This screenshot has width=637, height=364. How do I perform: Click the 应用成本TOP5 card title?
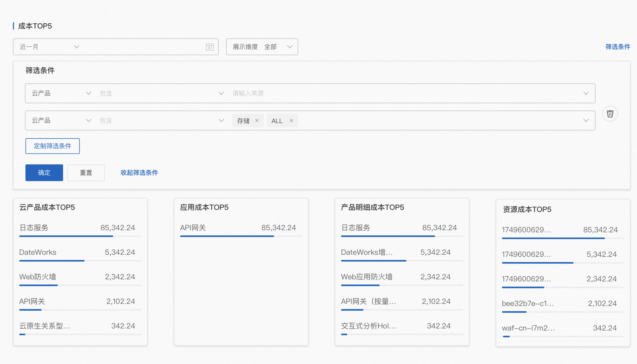[204, 207]
